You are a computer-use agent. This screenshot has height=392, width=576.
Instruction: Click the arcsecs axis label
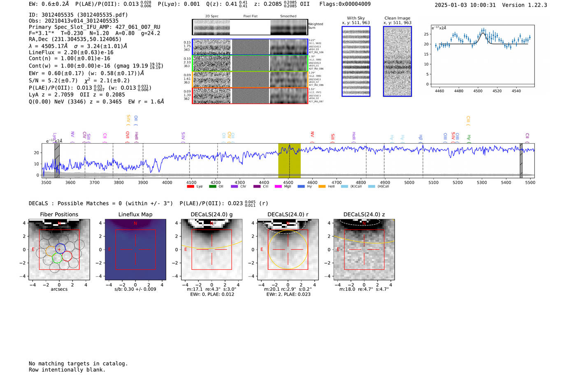[59, 290]
